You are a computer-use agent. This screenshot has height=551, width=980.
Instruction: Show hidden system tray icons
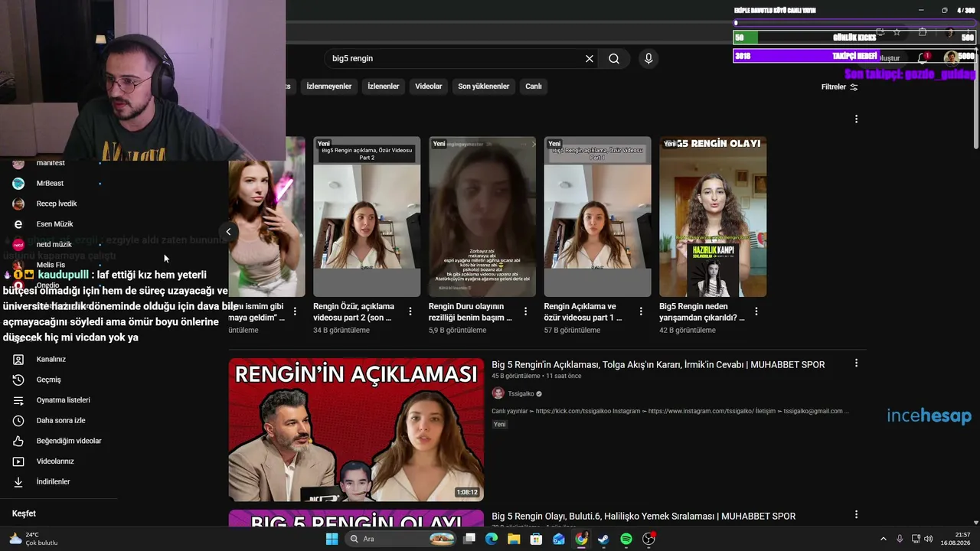(x=884, y=539)
